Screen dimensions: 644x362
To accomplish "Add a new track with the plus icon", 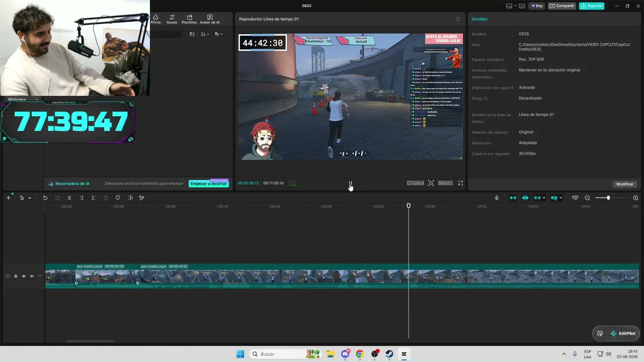I will click(8, 198).
